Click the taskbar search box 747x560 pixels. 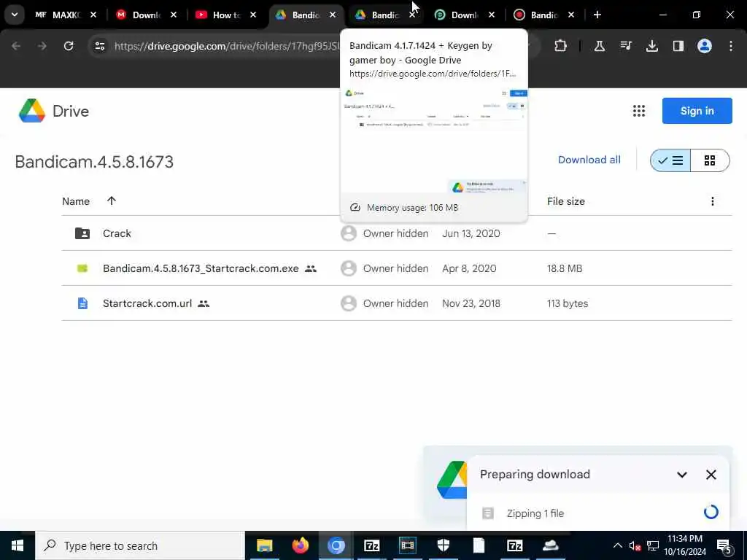click(140, 545)
